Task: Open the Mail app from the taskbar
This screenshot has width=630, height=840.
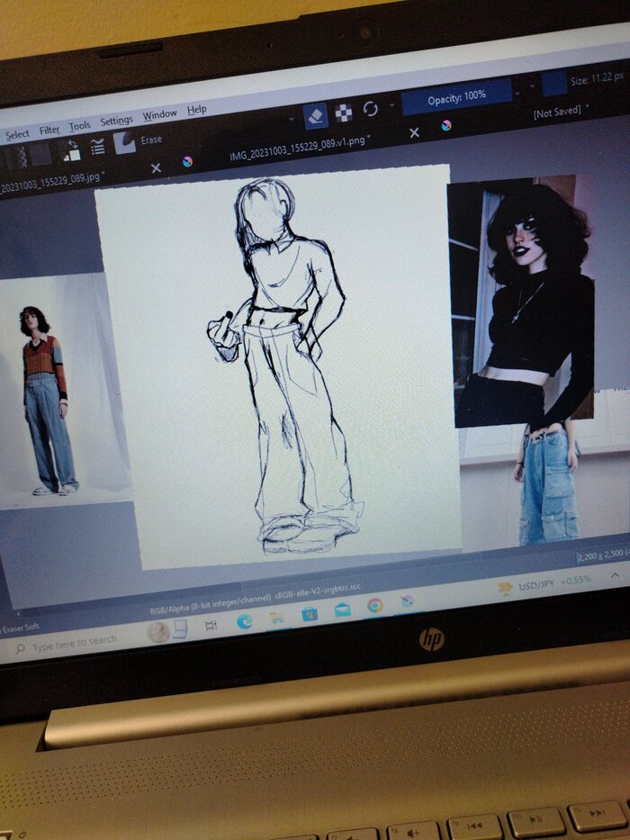Action: pyautogui.click(x=343, y=610)
